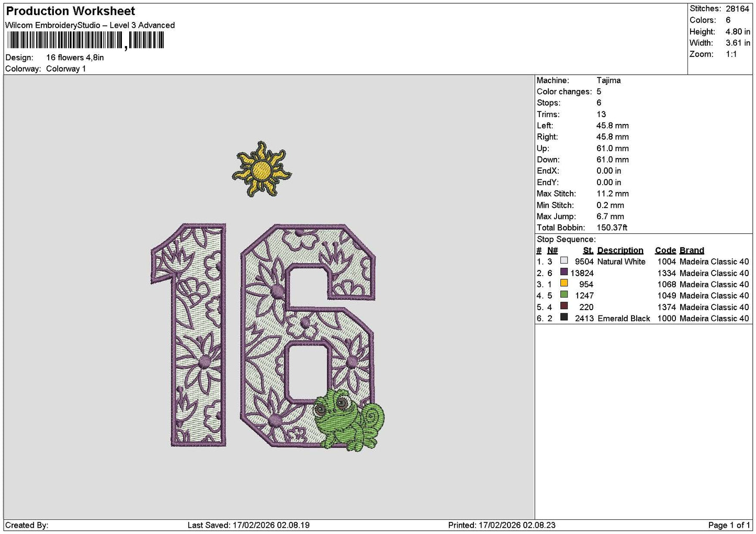Image resolution: width=756 pixels, height=534 pixels.
Task: Click the floral numeral 1 in preview
Action: click(189, 335)
